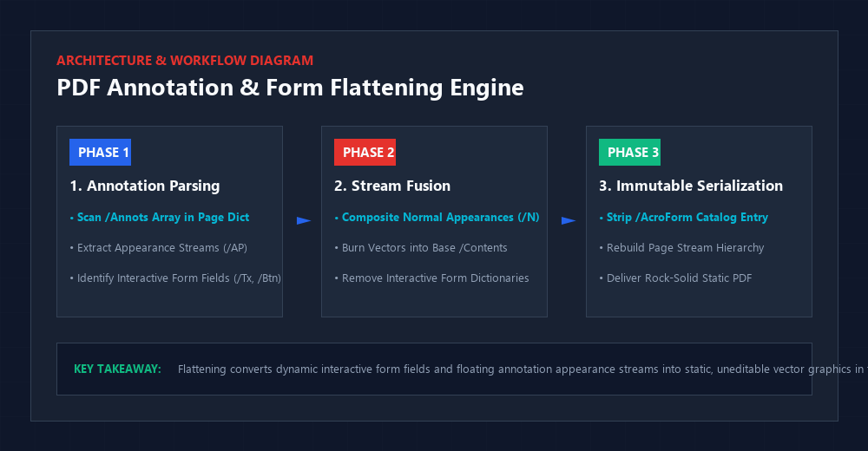
Task: Click the blue PHASE 1 badge
Action: click(x=100, y=152)
